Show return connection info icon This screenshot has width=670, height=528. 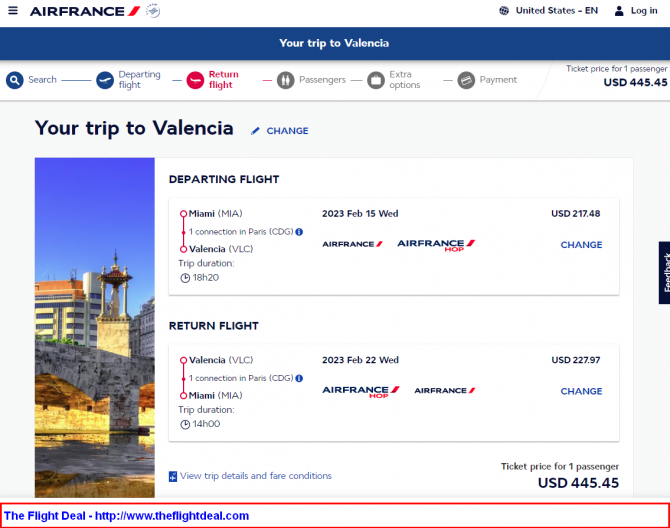click(299, 378)
